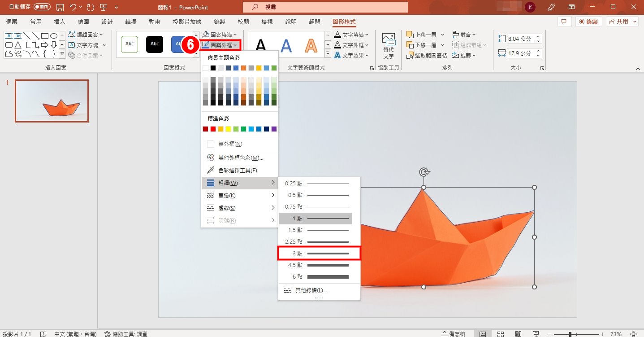
Task: Open ribbon display options icon
Action: pyautogui.click(x=571, y=7)
